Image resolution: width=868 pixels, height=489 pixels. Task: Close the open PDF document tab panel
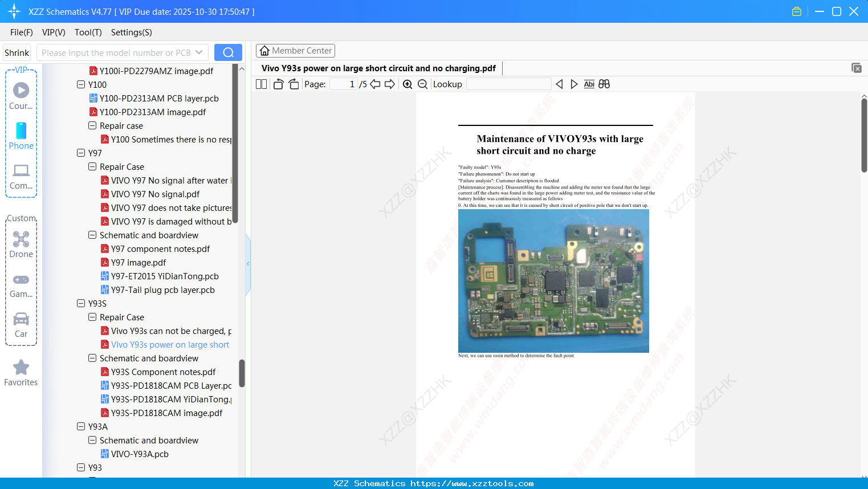(857, 68)
